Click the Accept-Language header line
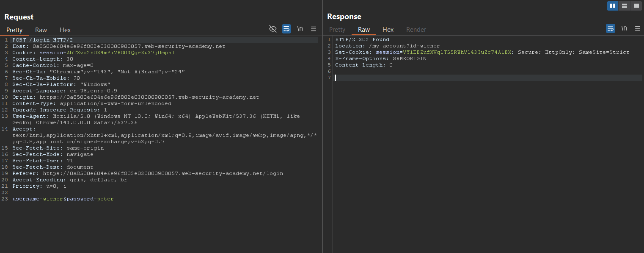The width and height of the screenshot is (644, 253). 65,91
